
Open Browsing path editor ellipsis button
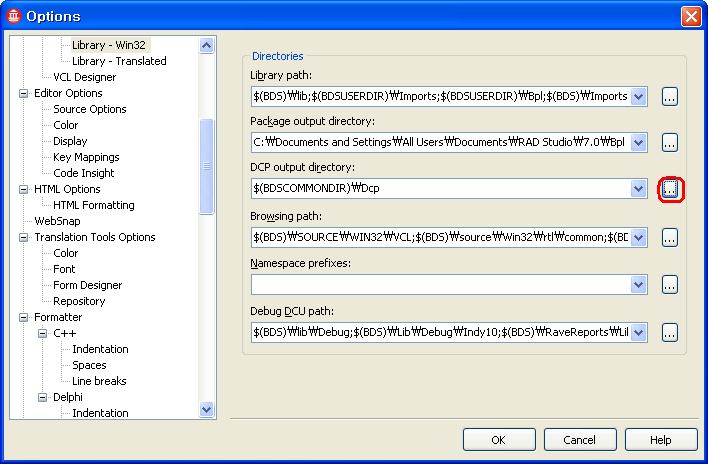coord(670,237)
